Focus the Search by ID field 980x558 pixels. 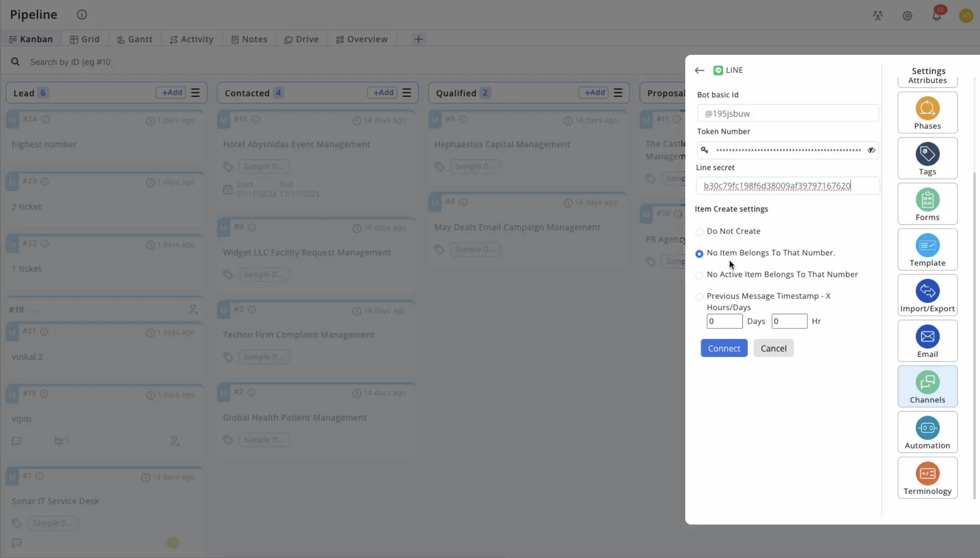(x=71, y=62)
